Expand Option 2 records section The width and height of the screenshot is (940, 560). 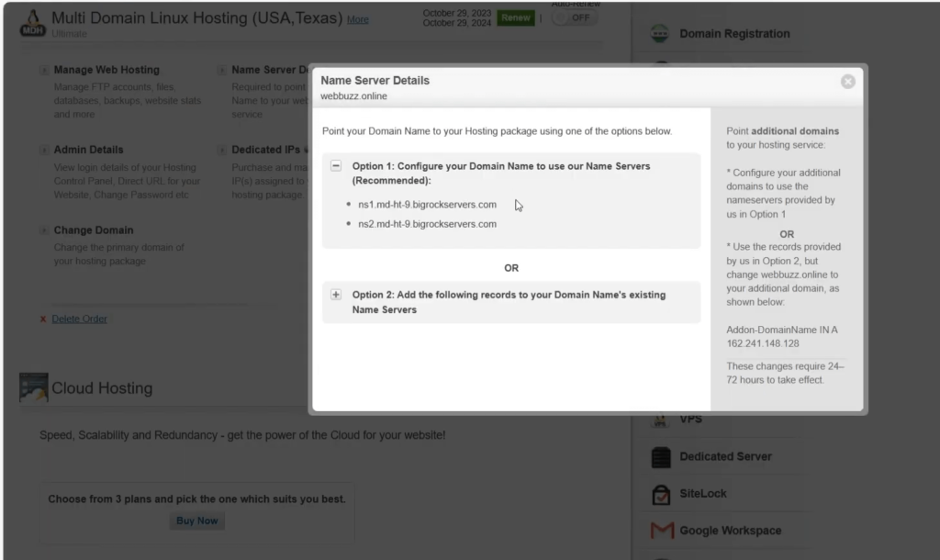tap(336, 295)
